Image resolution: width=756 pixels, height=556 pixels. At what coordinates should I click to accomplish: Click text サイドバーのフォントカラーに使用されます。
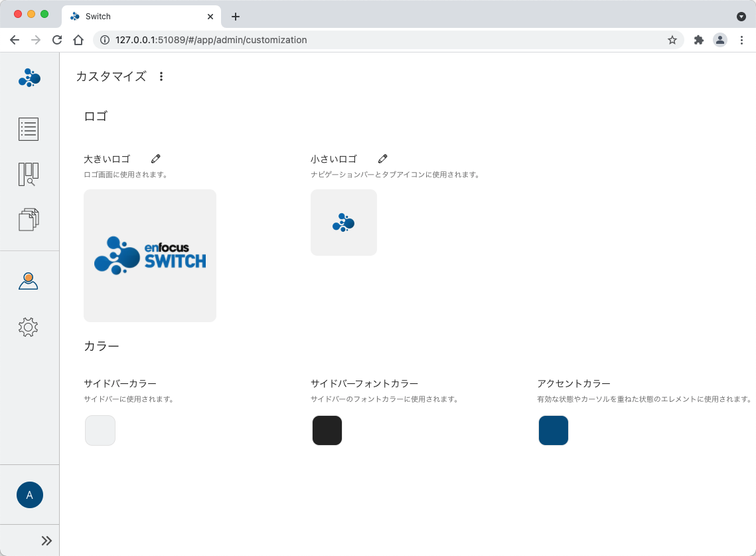385,399
